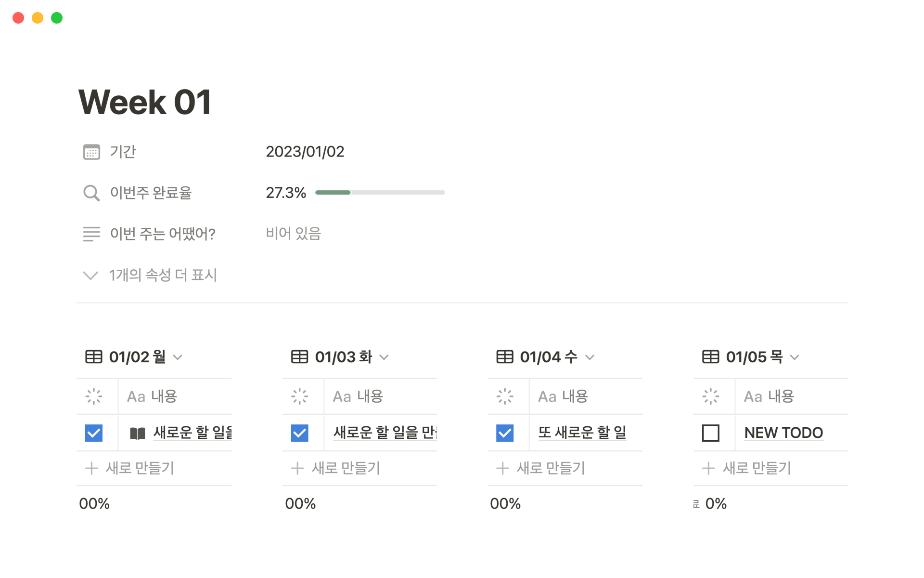Open the 01/03 화 view dropdown chevron
924x578 pixels.
(384, 357)
